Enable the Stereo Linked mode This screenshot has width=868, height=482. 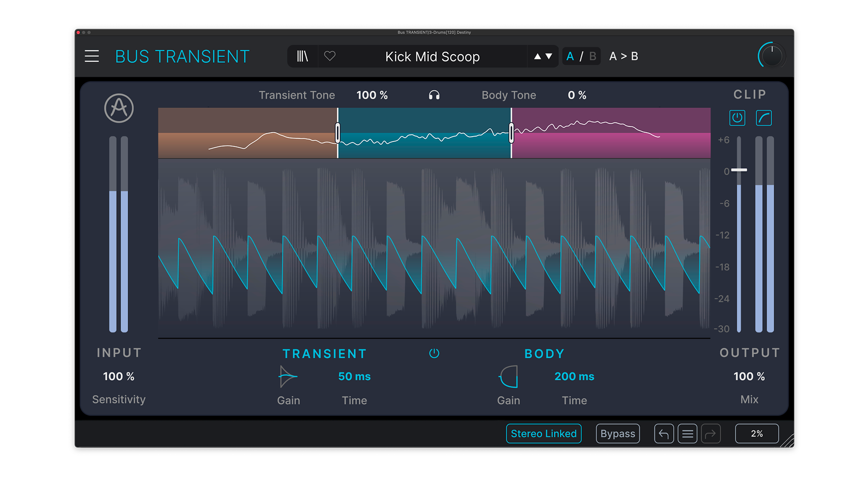coord(543,433)
